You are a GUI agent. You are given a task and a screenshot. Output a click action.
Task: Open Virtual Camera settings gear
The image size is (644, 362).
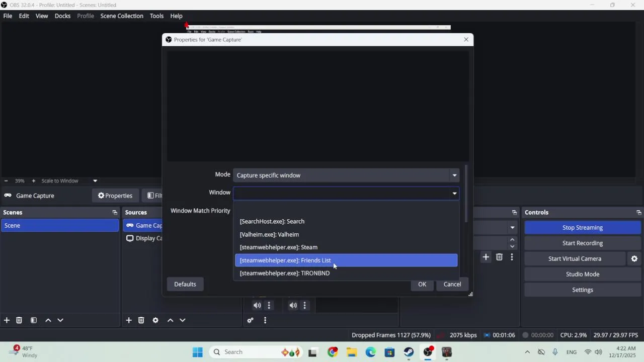point(634,258)
